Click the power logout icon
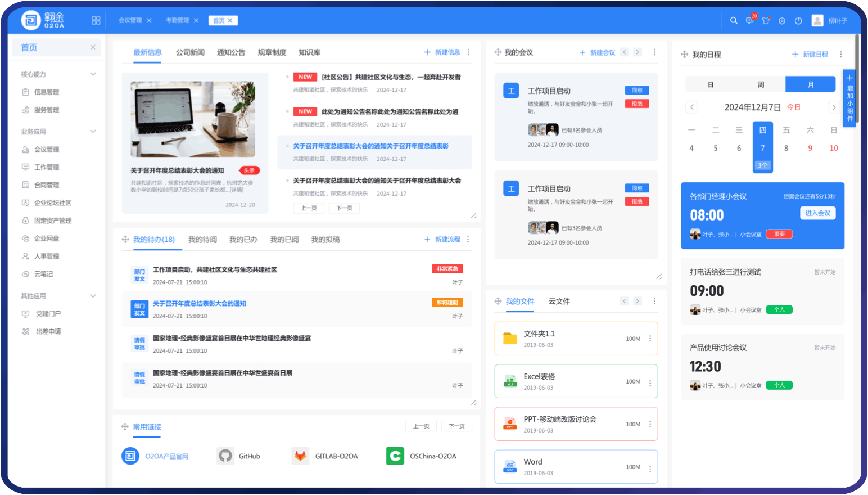 tap(798, 21)
